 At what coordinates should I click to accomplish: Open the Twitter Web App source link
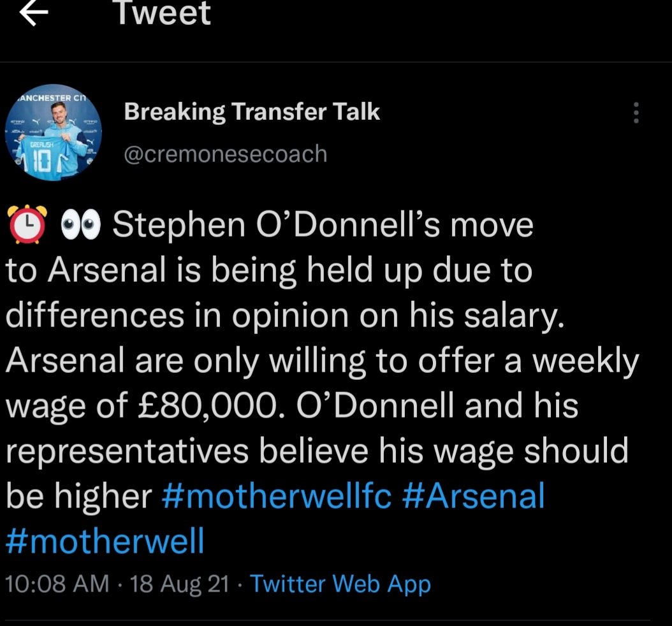(340, 584)
